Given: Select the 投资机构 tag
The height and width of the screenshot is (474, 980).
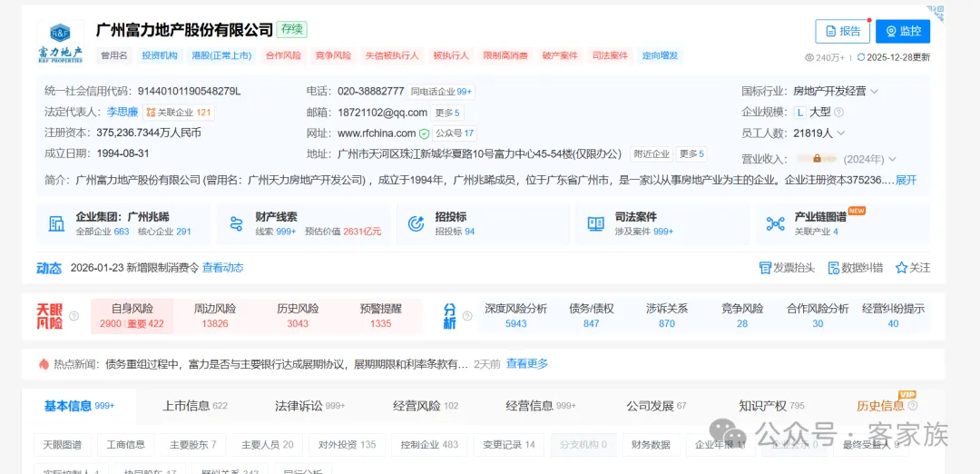Looking at the screenshot, I should 160,55.
